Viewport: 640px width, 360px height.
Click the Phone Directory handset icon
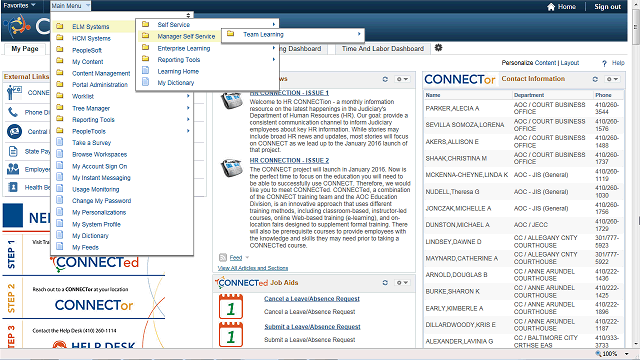click(13, 112)
